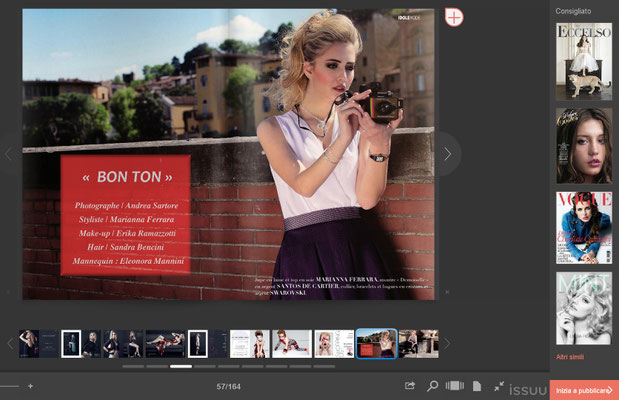
Task: Select the last gray page-strip segment
Action: (324, 366)
